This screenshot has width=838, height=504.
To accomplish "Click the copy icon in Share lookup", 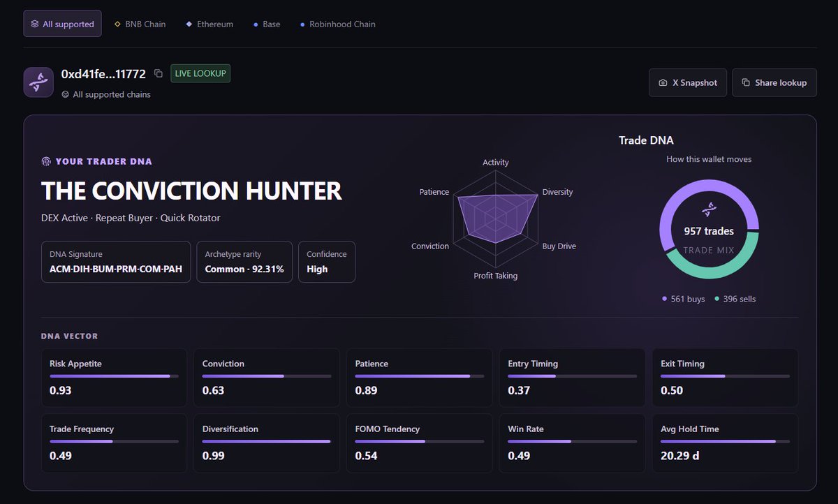I will 746,82.
